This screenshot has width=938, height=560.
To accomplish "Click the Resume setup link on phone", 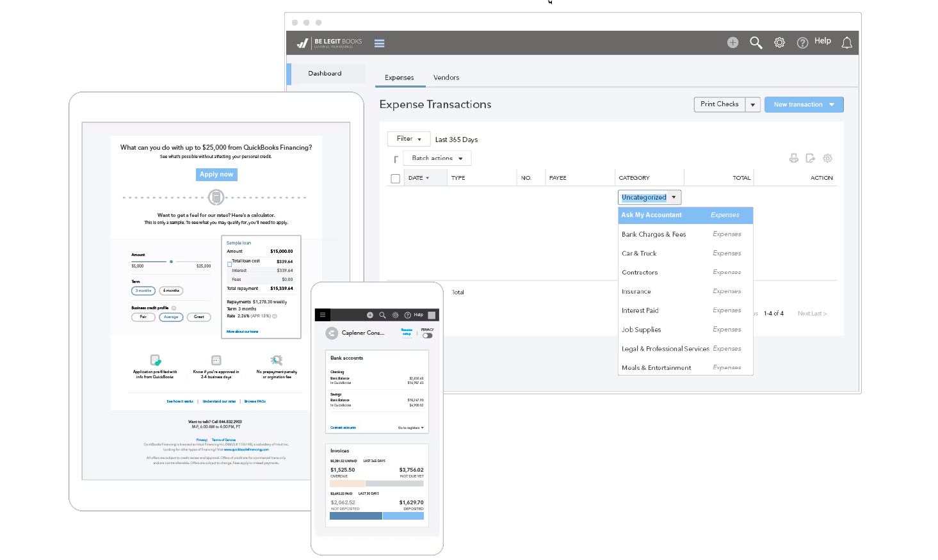I will (x=407, y=332).
